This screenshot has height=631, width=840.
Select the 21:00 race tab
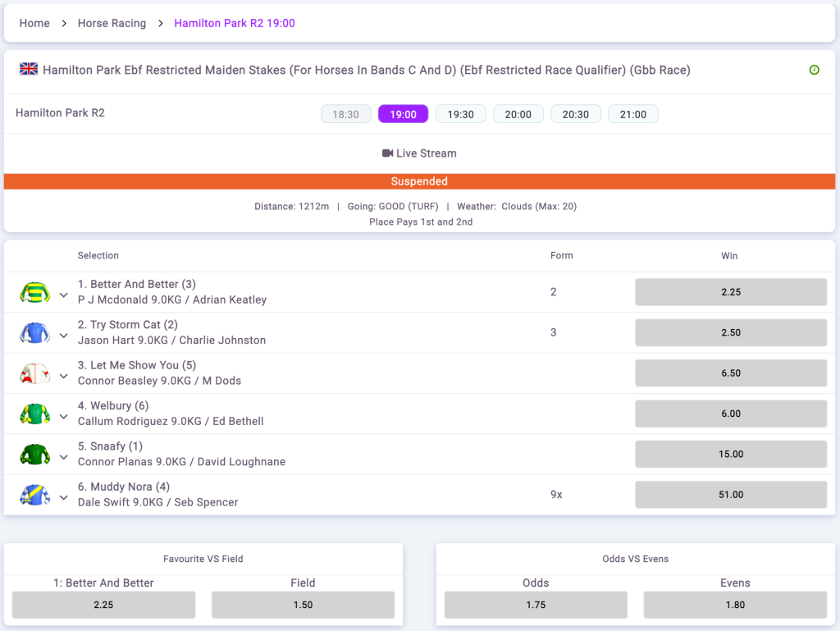point(632,114)
